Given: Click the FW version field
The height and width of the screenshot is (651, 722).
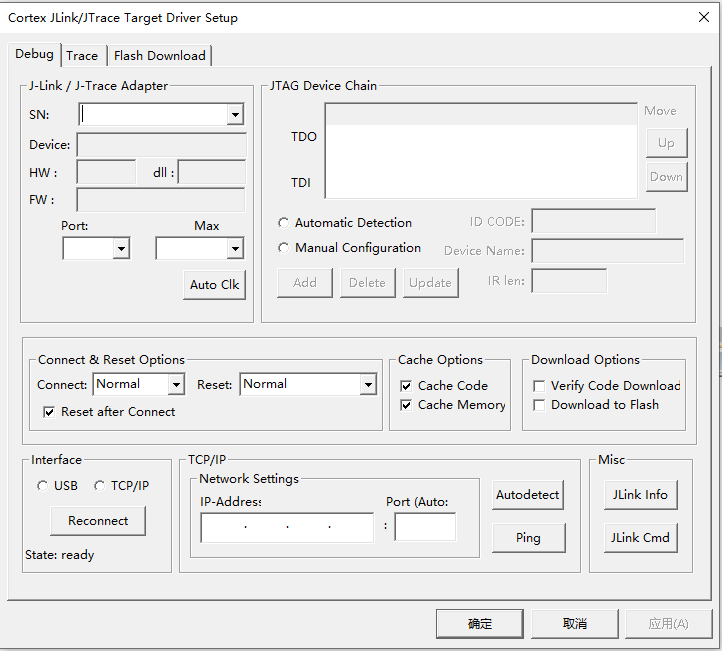Looking at the screenshot, I should (x=161, y=200).
